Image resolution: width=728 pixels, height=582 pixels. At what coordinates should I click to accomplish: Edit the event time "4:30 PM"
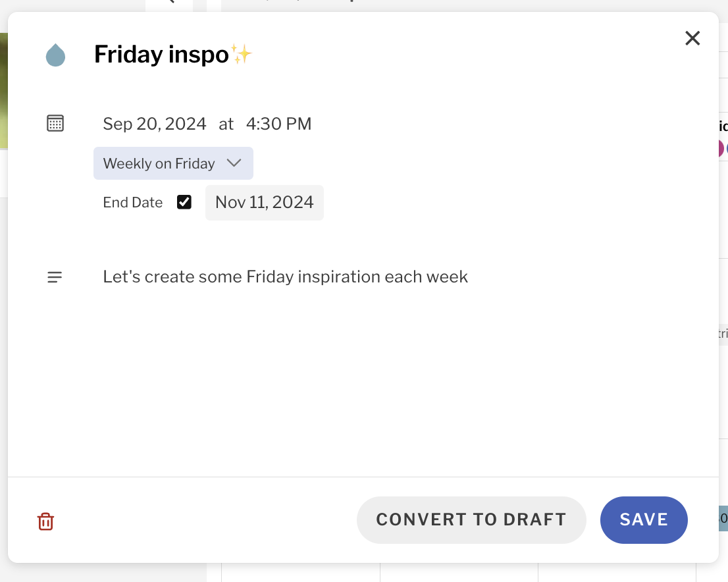(x=279, y=123)
